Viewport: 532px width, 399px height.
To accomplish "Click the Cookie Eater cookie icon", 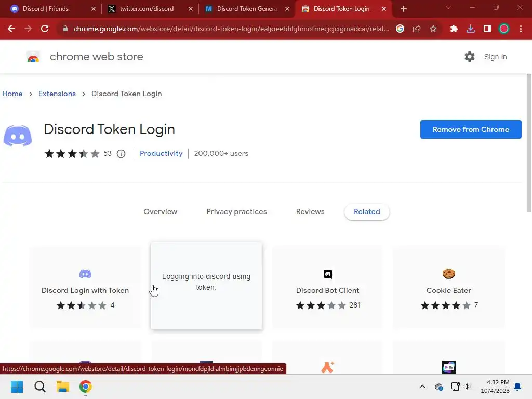I will point(448,273).
